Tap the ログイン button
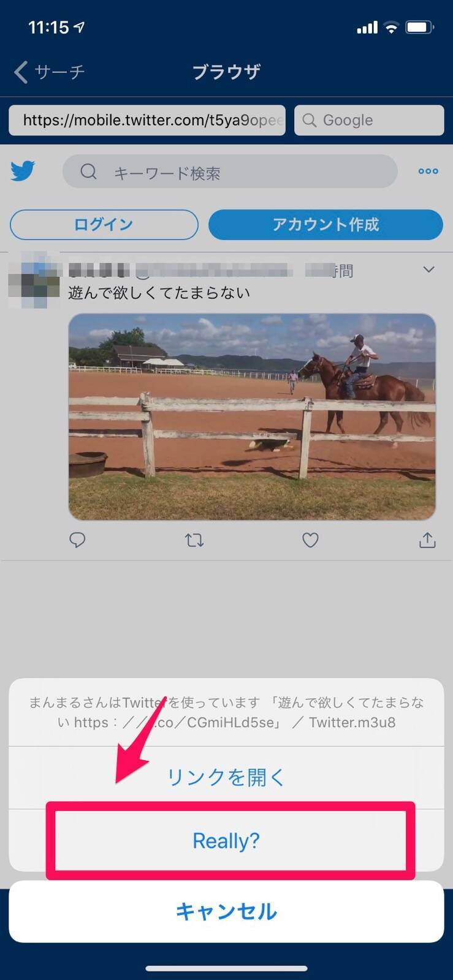Viewport: 453px width, 980px height. coord(104,225)
